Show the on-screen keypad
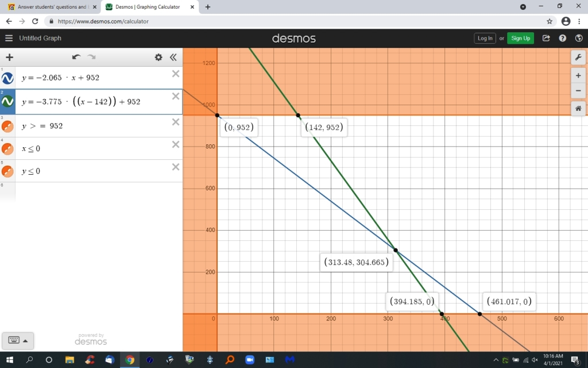The image size is (588, 368). (18, 340)
